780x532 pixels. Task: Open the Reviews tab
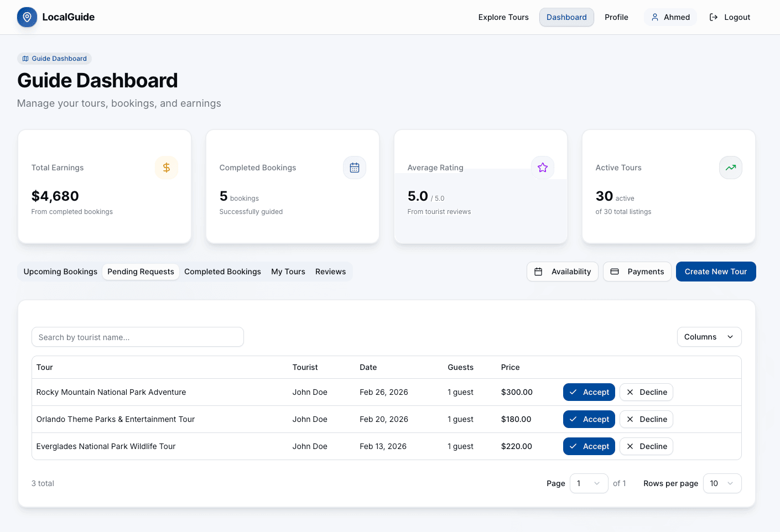(330, 272)
